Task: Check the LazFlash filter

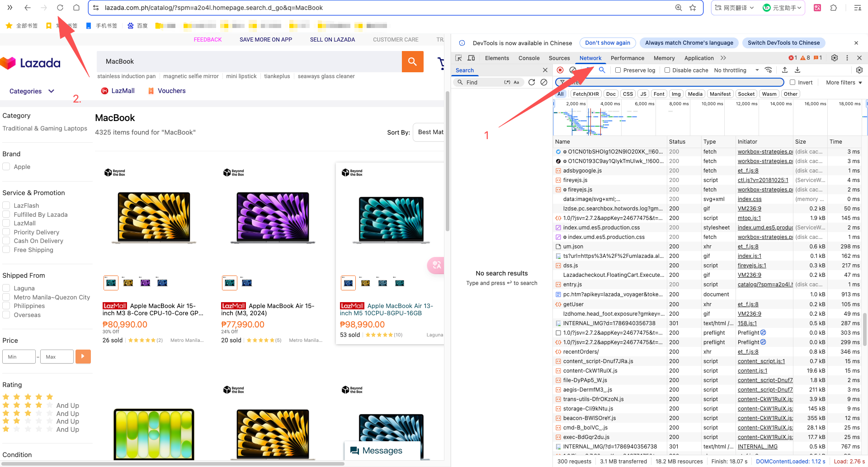Action: point(6,205)
